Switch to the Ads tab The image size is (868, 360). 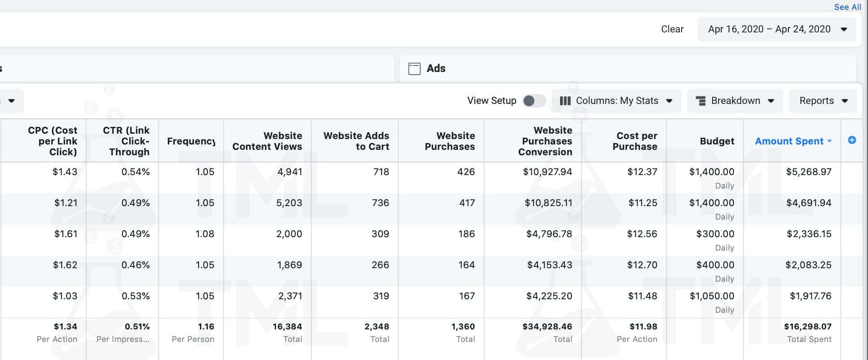(x=436, y=68)
